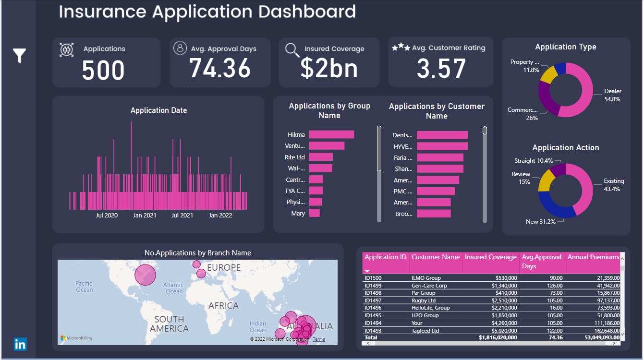The image size is (644, 360).
Task: Click the Group Name chart scrollbar handle
Action: click(379, 148)
